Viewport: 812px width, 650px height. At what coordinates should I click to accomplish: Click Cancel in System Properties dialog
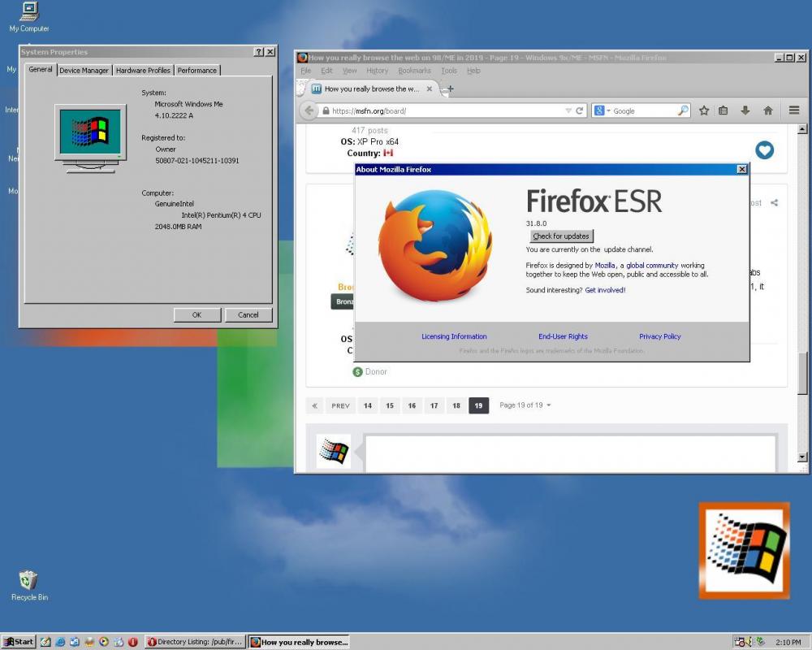pos(248,314)
